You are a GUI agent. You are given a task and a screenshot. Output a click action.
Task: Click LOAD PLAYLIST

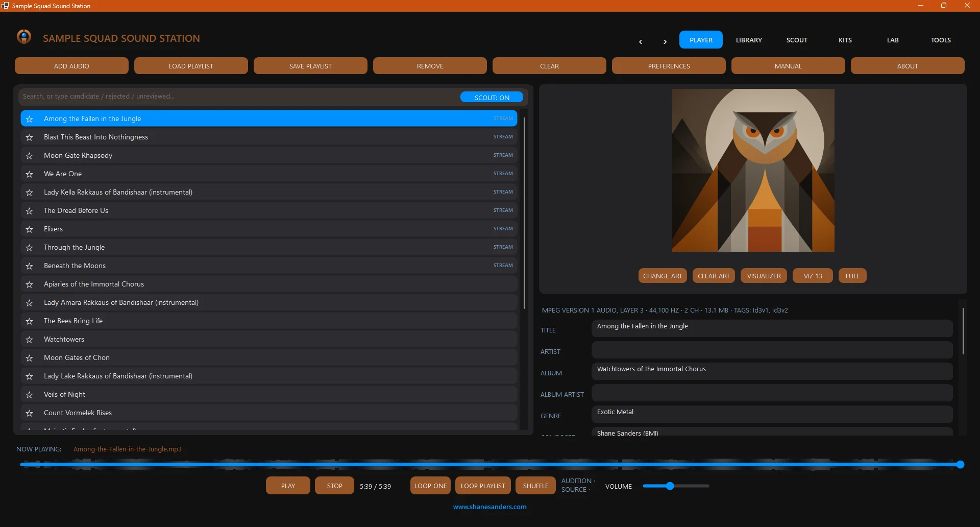[191, 66]
